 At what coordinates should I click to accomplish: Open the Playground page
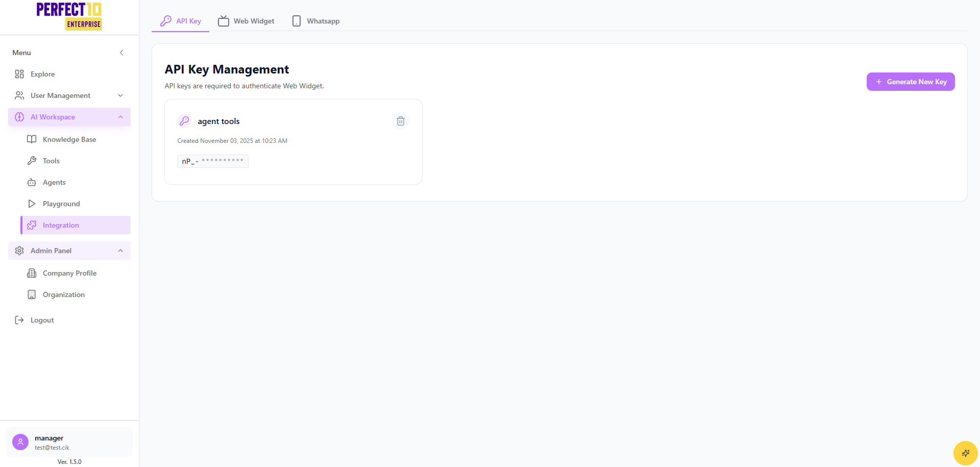coord(76,204)
